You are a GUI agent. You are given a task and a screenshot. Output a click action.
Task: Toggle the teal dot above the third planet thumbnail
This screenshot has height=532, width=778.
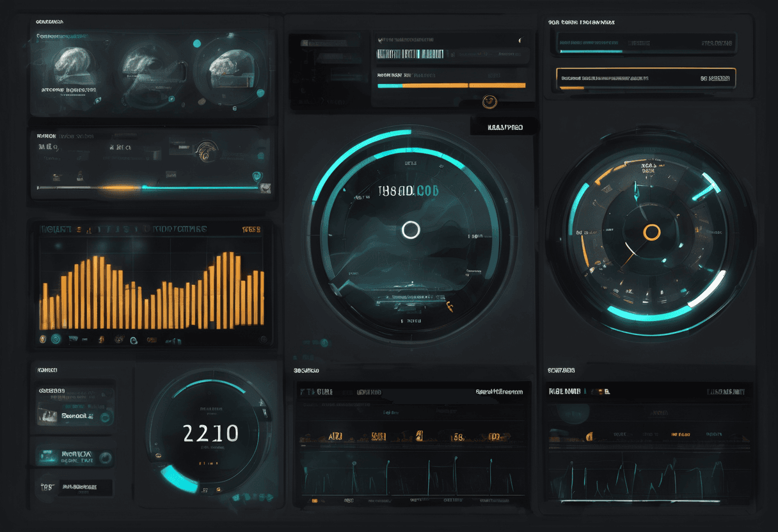(x=196, y=43)
